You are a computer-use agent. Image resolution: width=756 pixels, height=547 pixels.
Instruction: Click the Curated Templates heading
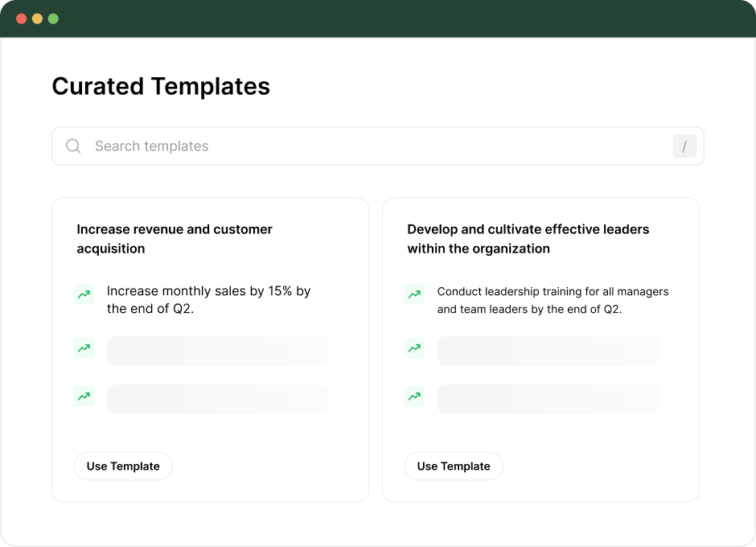[161, 87]
